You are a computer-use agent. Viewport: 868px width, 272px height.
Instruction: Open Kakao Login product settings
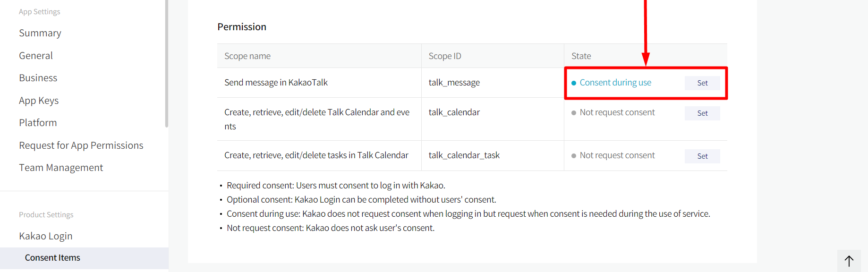(46, 236)
